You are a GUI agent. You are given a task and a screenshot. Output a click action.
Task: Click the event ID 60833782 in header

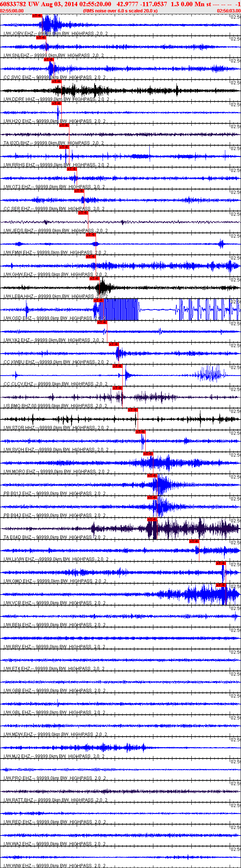pyautogui.click(x=13, y=4)
